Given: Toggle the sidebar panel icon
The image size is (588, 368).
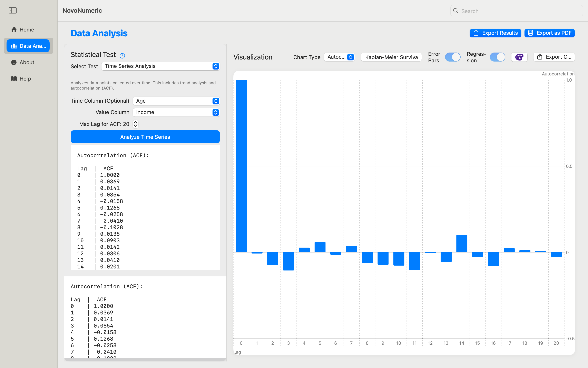Looking at the screenshot, I should pyautogui.click(x=13, y=10).
